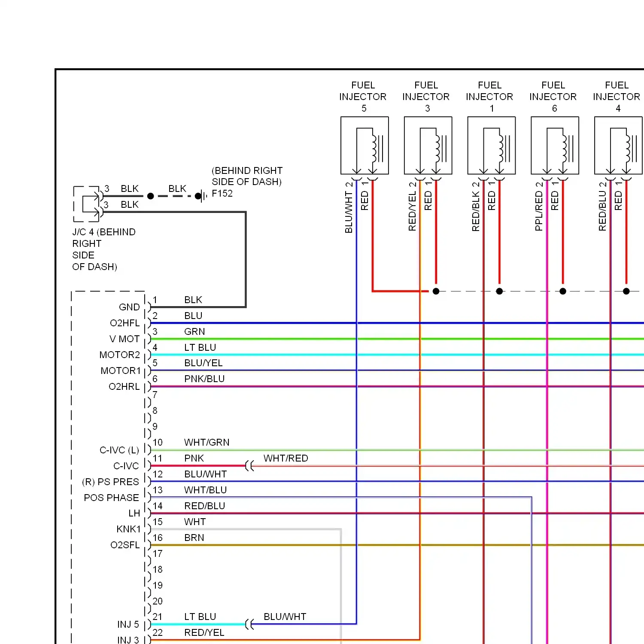Click the J/C 4 junction connector symbol
This screenshot has width=644, height=644.
click(89, 204)
